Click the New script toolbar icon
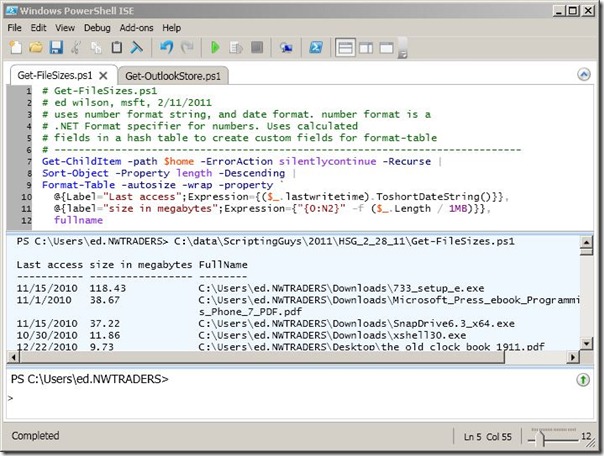Screen dimensions: 604x456 pos(16,47)
